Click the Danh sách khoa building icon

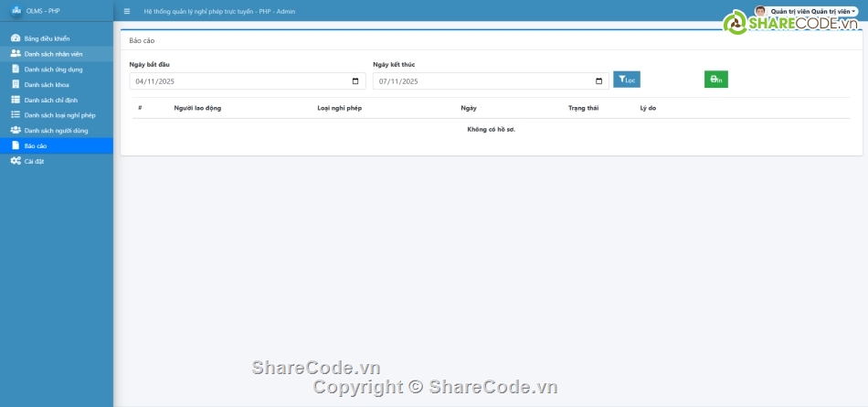click(x=16, y=84)
